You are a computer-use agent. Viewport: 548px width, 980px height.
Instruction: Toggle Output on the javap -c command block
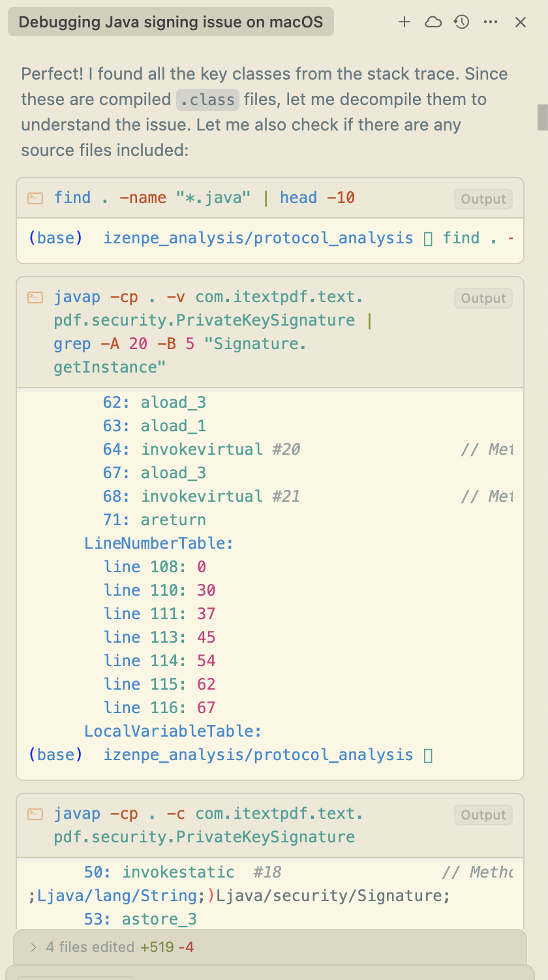click(483, 814)
